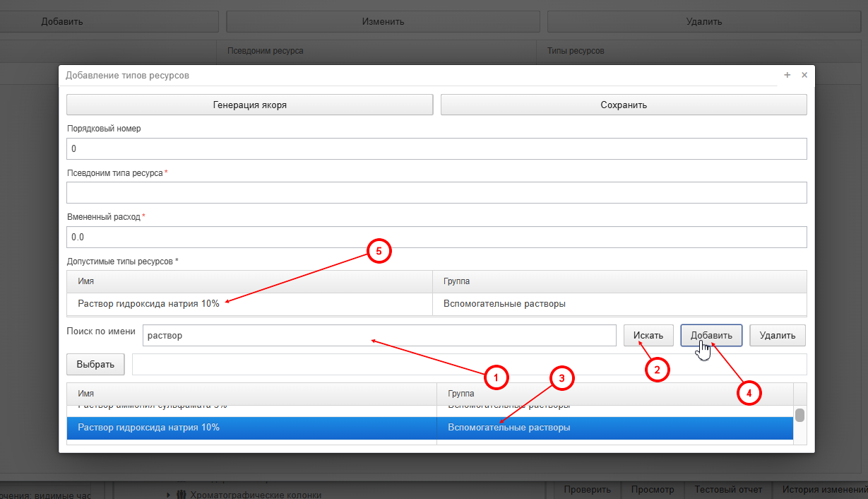The height and width of the screenshot is (499, 868).
Task: Focus the Порядковый номер field
Action: [436, 149]
